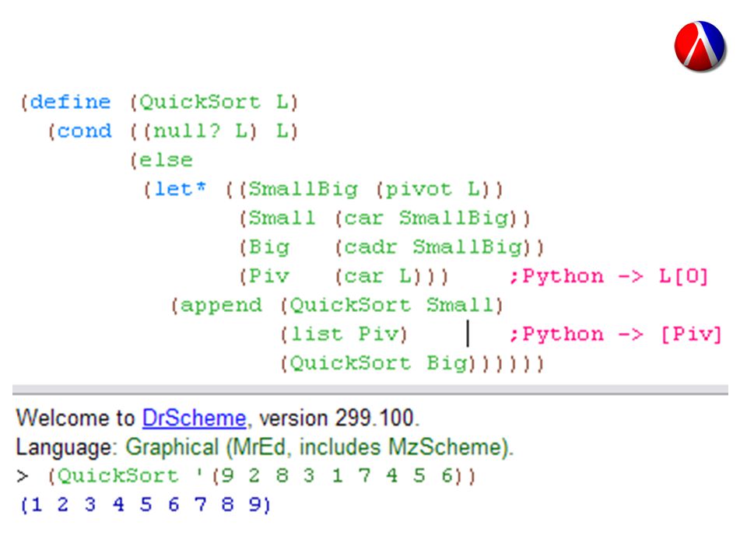Click 'Graphical (MrEd, includes MzScheme)' language text
The image size is (747, 560).
(x=317, y=447)
